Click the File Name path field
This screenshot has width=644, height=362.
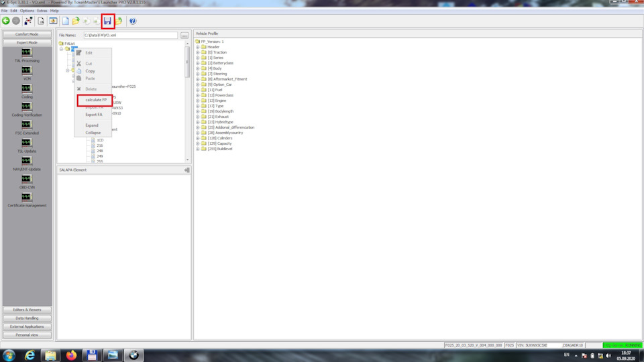[x=131, y=36]
